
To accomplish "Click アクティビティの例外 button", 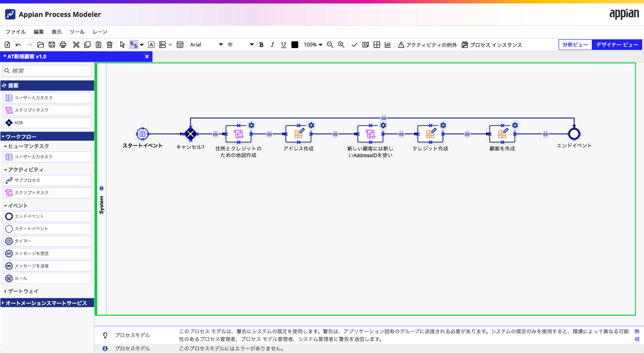I will (428, 45).
